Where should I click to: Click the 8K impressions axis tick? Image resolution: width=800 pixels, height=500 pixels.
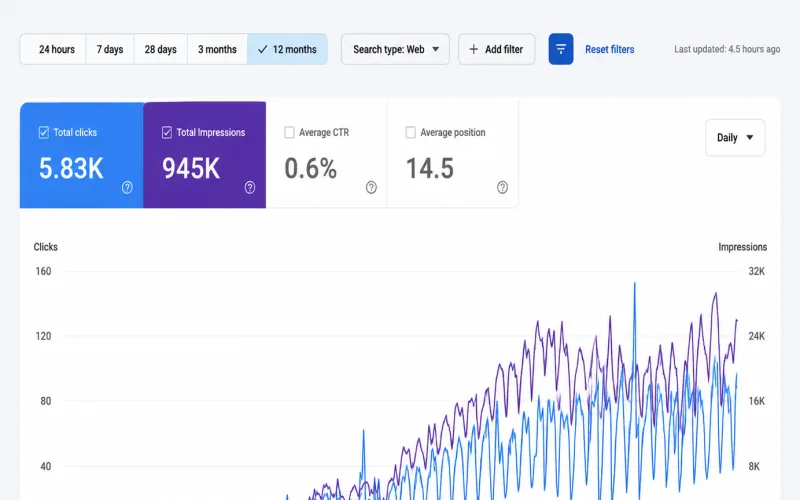coord(754,466)
